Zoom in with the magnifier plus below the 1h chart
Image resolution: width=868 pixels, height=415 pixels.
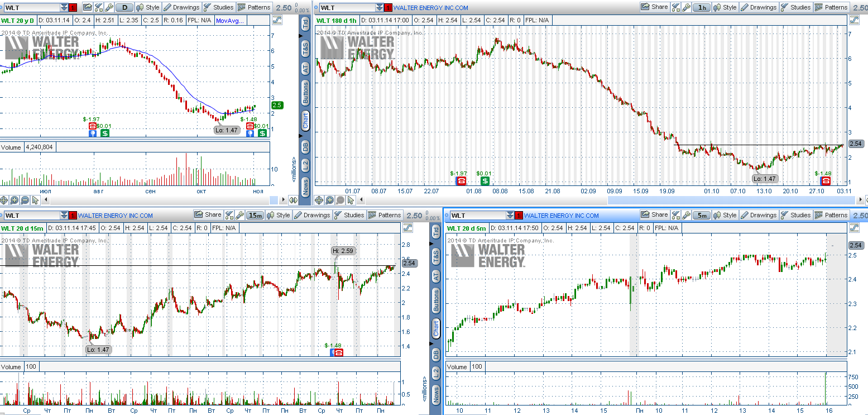(330, 200)
